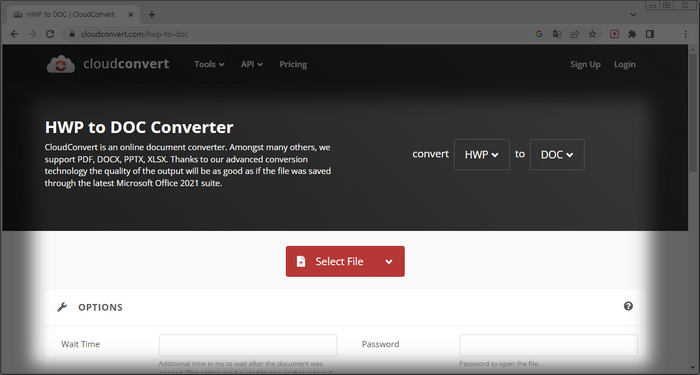Click the share page icon
The image size is (700, 375).
point(575,34)
